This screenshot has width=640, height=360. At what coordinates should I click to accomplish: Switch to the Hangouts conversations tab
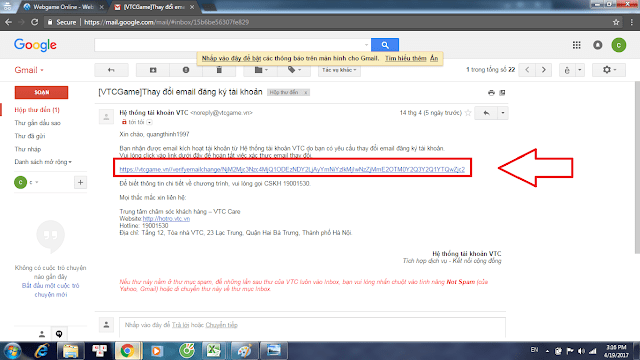[59, 334]
